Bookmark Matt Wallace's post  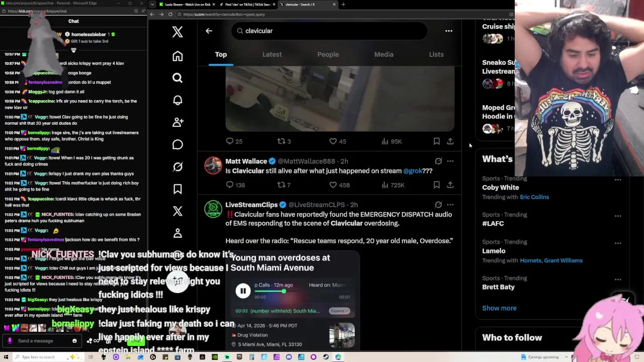point(436,185)
